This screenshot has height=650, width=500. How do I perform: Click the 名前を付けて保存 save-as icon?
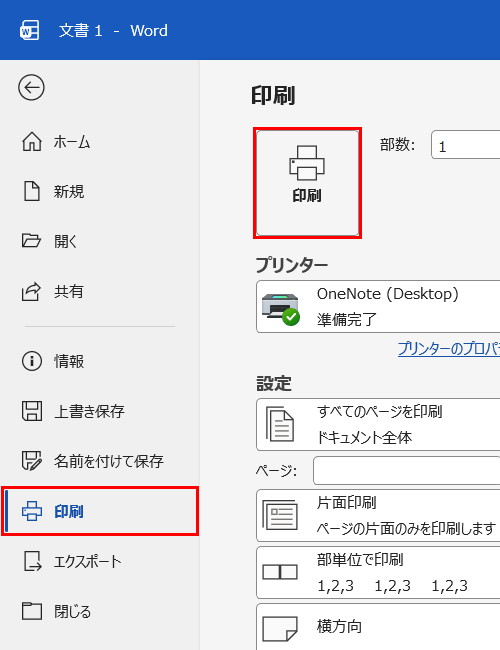coord(32,461)
